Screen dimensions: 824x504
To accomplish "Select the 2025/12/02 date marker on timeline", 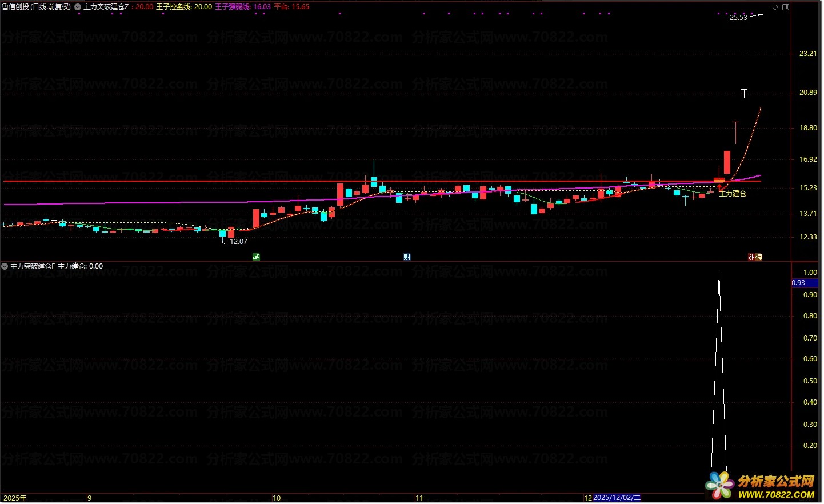I will [617, 498].
